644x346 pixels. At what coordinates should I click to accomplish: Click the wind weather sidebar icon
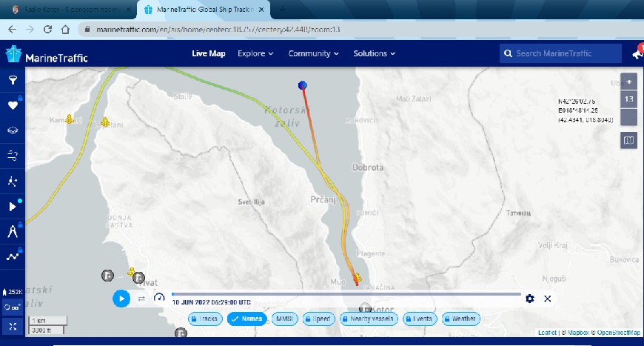click(13, 155)
